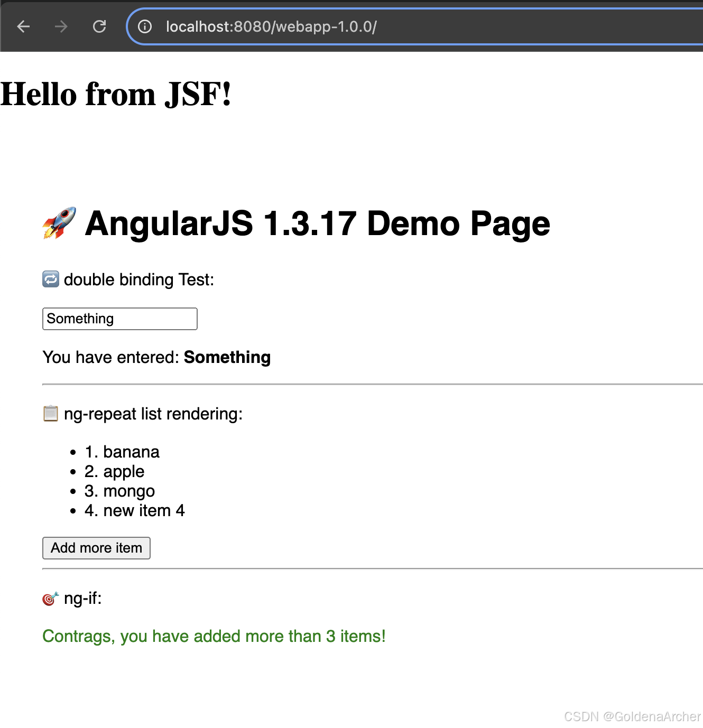The width and height of the screenshot is (703, 728).
Task: Click the dart target emoji beside ng-if
Action: tap(51, 598)
